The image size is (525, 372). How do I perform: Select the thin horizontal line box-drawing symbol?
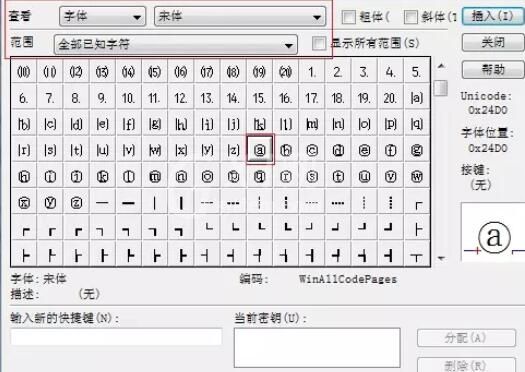102,202
